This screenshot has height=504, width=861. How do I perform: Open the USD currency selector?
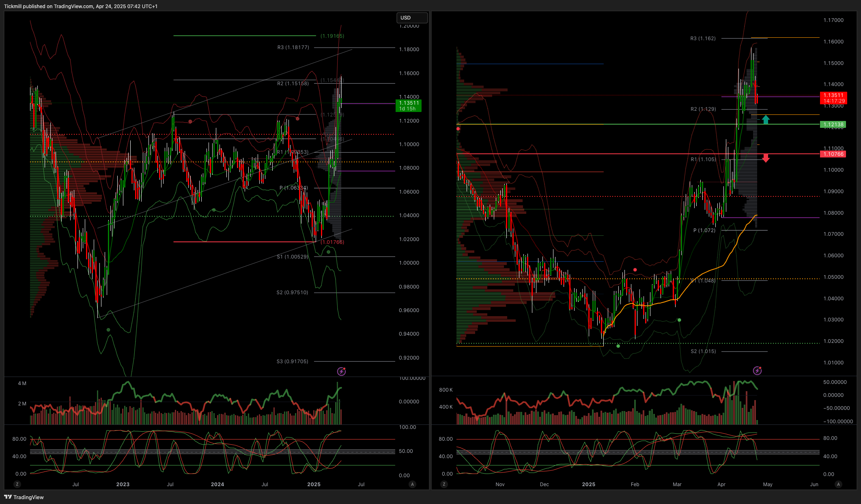[412, 18]
